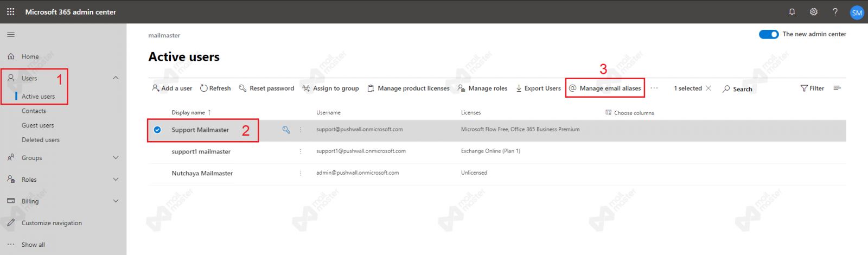This screenshot has width=868, height=255.
Task: Click Assign to group
Action: [330, 88]
